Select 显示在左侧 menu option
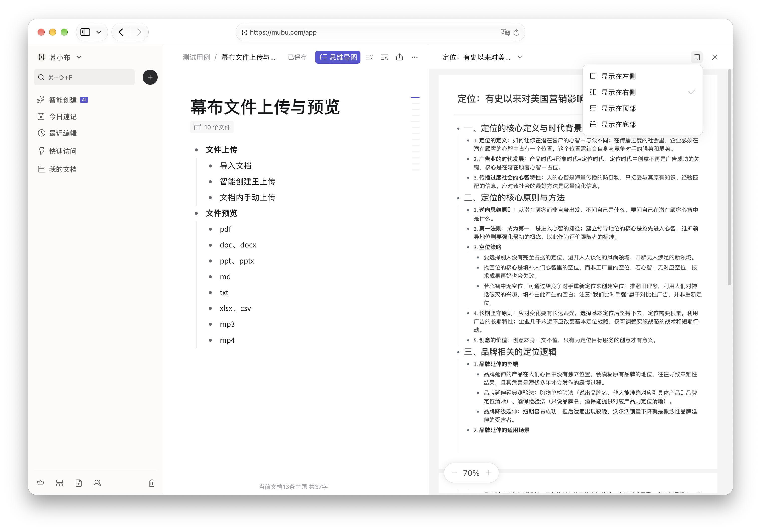Image resolution: width=761 pixels, height=532 pixels. click(642, 76)
